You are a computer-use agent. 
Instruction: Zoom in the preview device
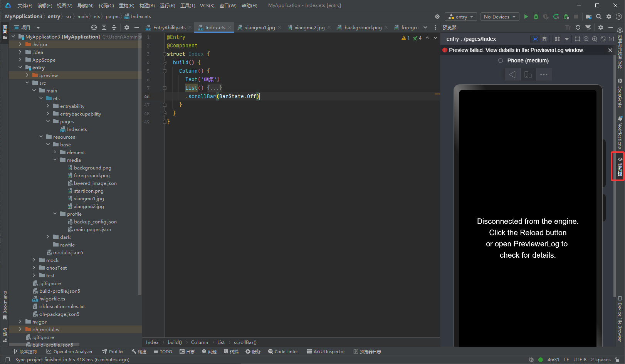(595, 39)
